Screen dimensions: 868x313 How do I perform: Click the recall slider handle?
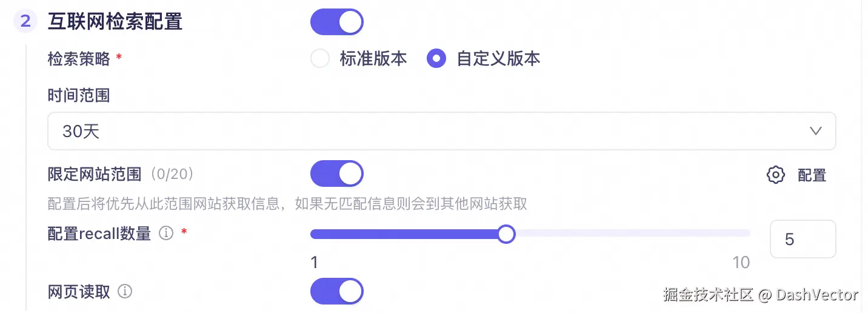click(x=506, y=234)
